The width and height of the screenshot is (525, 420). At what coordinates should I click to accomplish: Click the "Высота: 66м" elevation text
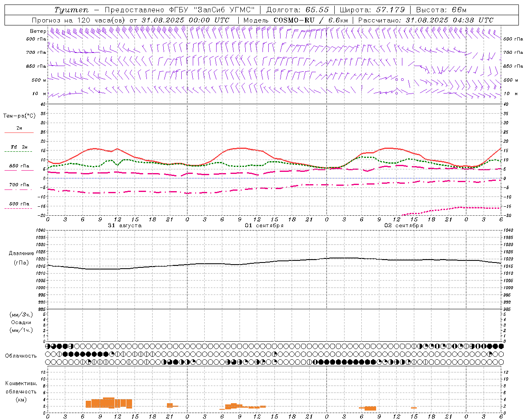tap(441, 10)
